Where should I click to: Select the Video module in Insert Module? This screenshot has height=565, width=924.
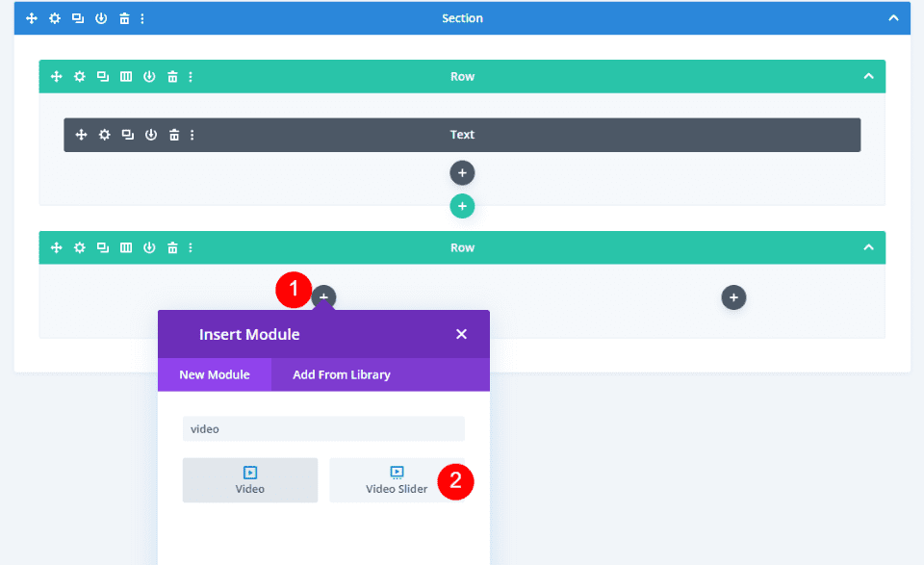point(249,479)
